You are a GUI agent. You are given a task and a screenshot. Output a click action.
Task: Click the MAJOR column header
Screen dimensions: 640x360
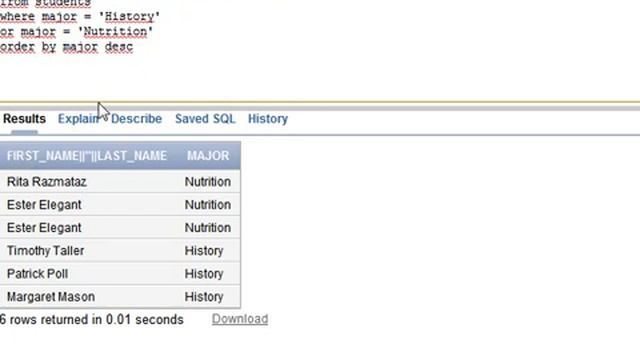click(x=208, y=156)
